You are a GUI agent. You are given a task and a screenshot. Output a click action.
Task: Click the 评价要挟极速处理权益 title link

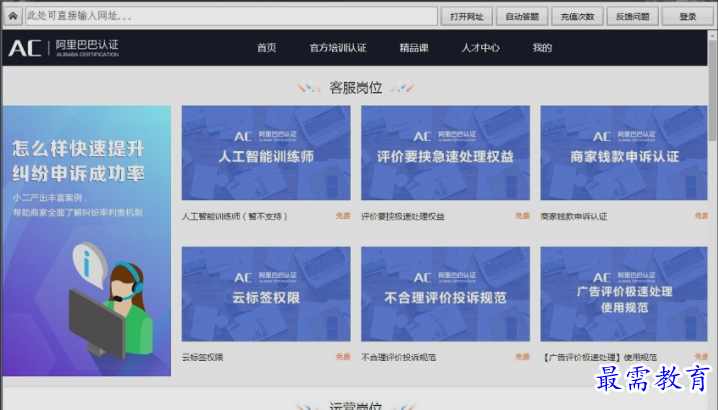pos(403,216)
